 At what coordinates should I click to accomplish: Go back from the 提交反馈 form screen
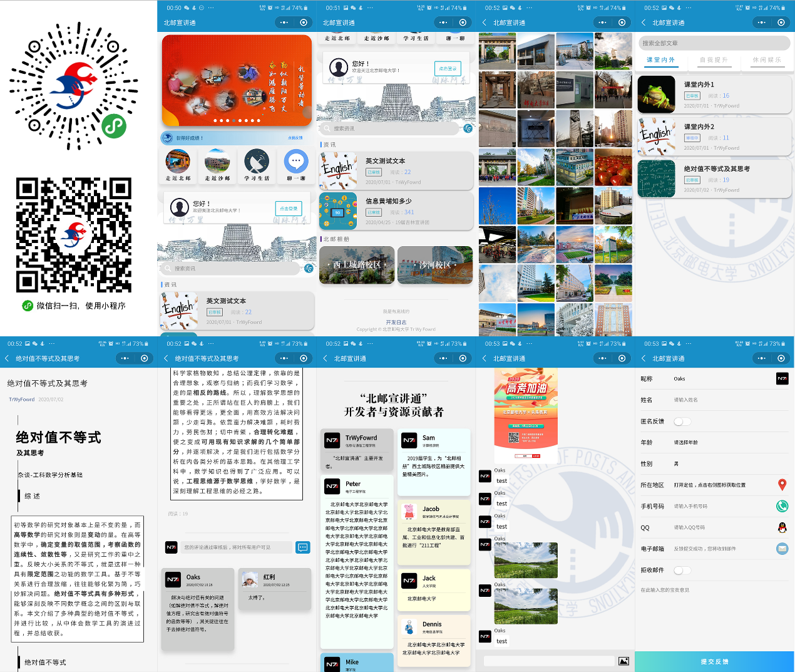(644, 359)
